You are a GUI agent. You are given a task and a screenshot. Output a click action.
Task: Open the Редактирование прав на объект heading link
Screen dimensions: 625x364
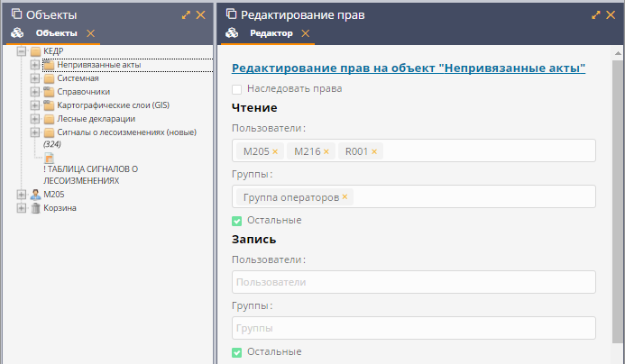[x=409, y=68]
